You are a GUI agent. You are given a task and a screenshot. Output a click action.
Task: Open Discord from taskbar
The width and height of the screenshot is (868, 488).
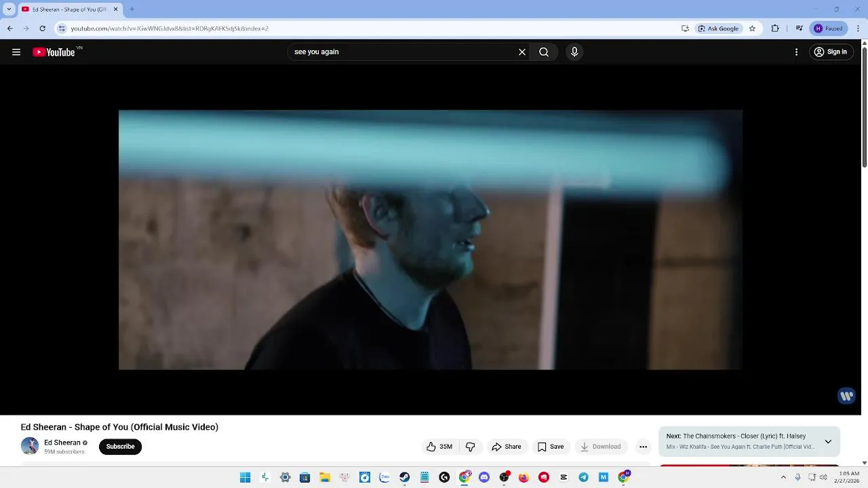tap(484, 477)
